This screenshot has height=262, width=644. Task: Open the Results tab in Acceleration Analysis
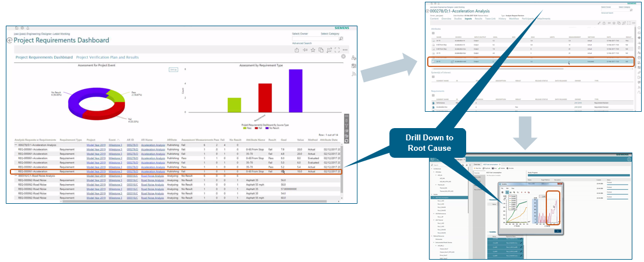[x=478, y=19]
